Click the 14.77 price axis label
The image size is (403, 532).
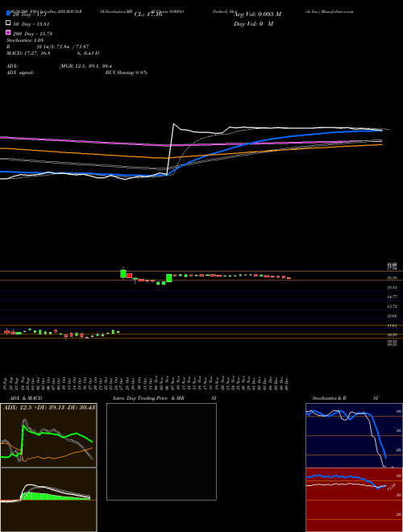tap(393, 297)
